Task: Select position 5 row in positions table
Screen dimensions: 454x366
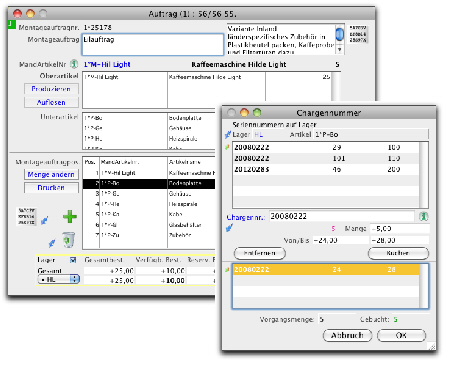Action: click(149, 214)
